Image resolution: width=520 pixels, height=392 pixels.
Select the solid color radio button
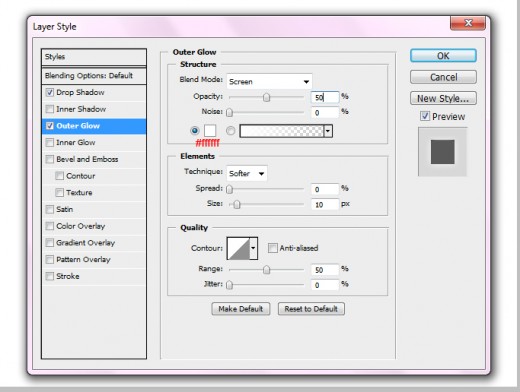pyautogui.click(x=195, y=131)
